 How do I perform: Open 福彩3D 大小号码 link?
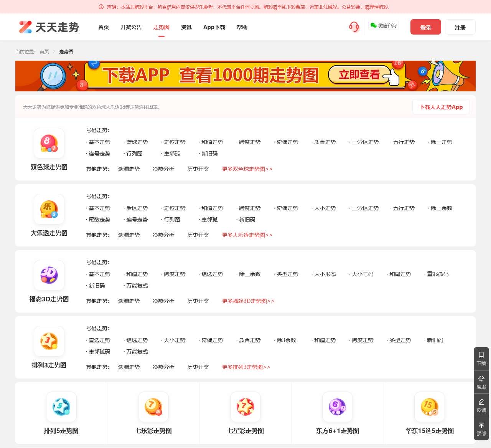(361, 274)
